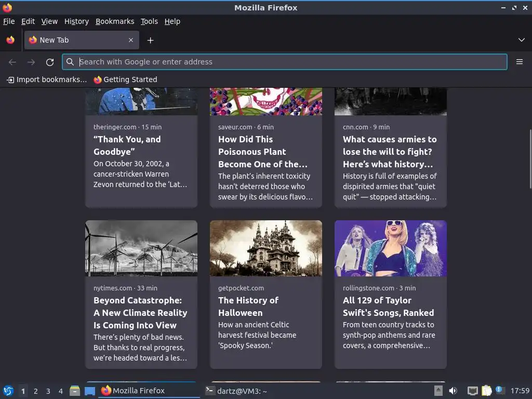Close the New Tab tab

[x=131, y=40]
